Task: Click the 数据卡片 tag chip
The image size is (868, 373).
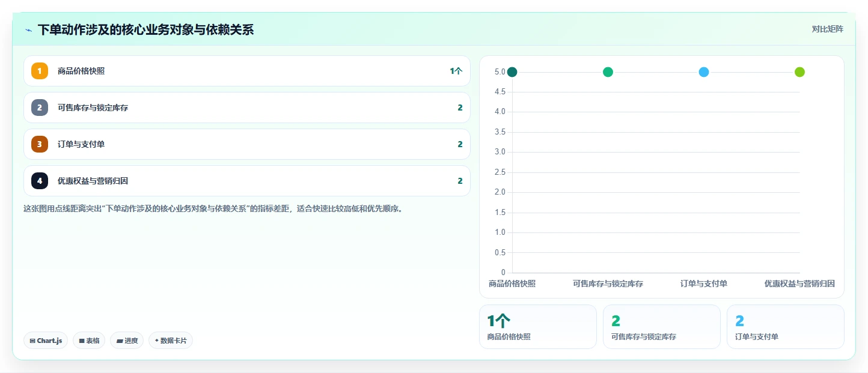Action: click(x=171, y=341)
